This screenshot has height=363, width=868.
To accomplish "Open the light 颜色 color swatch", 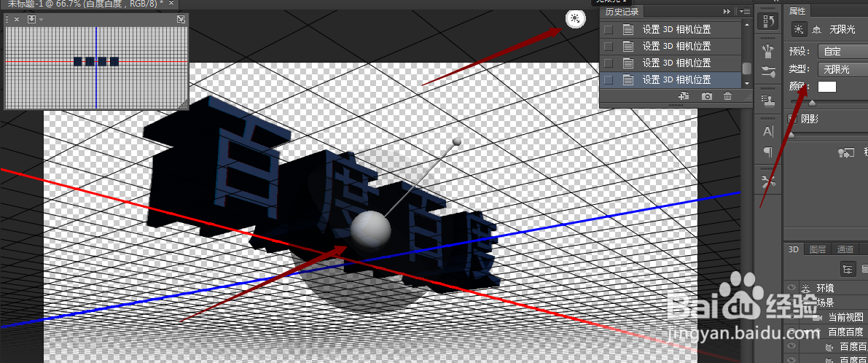I will [x=827, y=87].
